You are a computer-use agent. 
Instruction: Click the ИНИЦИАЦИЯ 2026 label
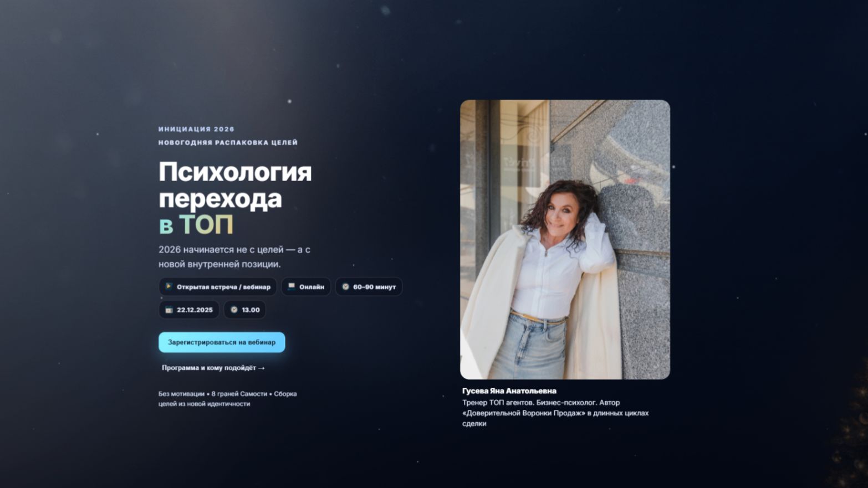pyautogui.click(x=196, y=129)
